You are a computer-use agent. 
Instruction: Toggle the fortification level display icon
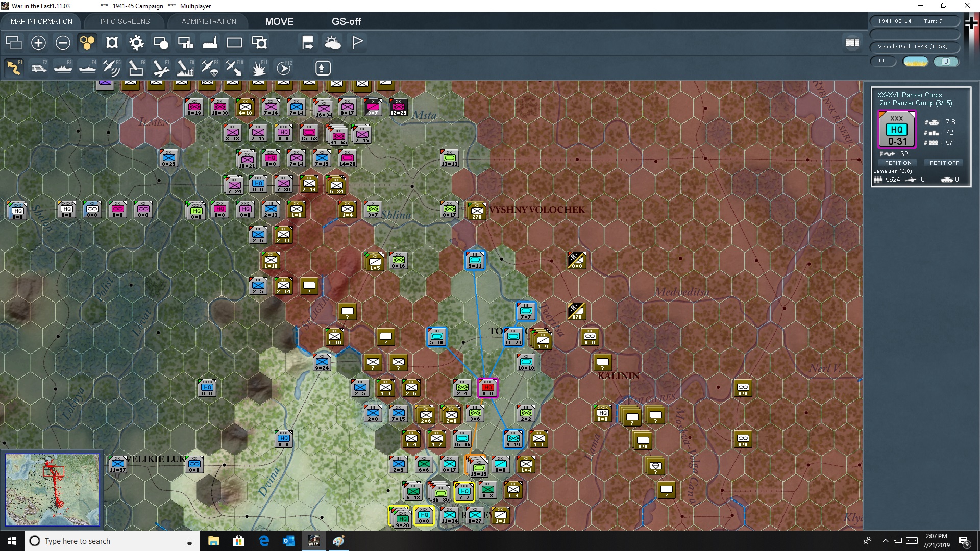112,43
